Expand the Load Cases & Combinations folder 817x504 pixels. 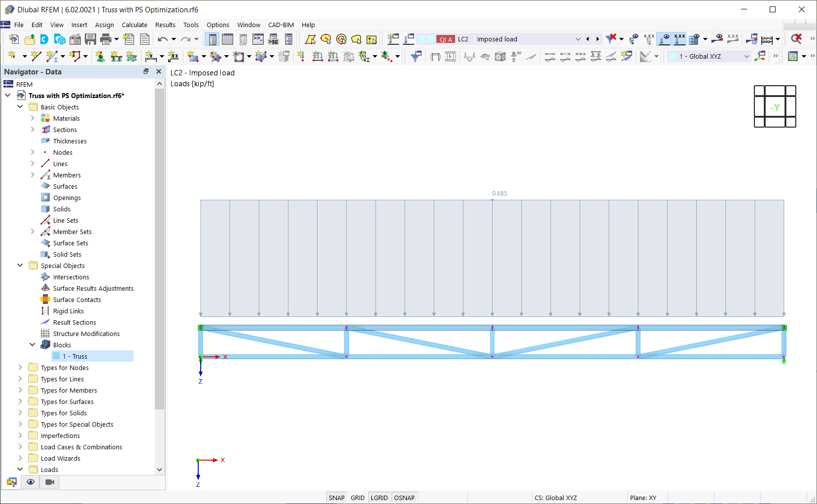[20, 447]
